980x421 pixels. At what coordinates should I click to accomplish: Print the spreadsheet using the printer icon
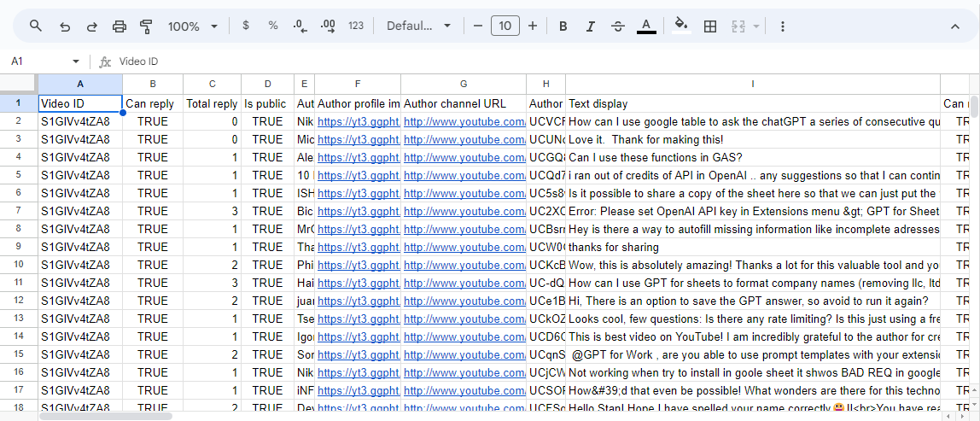(x=120, y=26)
